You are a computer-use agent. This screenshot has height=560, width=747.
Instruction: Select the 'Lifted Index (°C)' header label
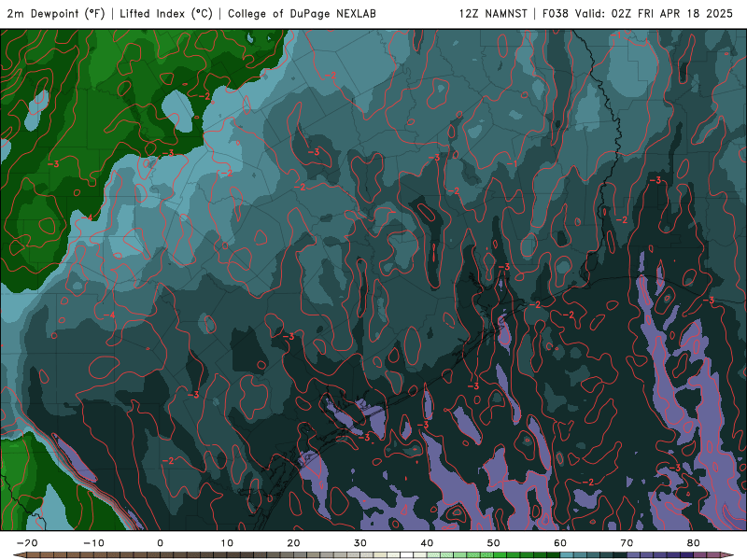tap(166, 14)
